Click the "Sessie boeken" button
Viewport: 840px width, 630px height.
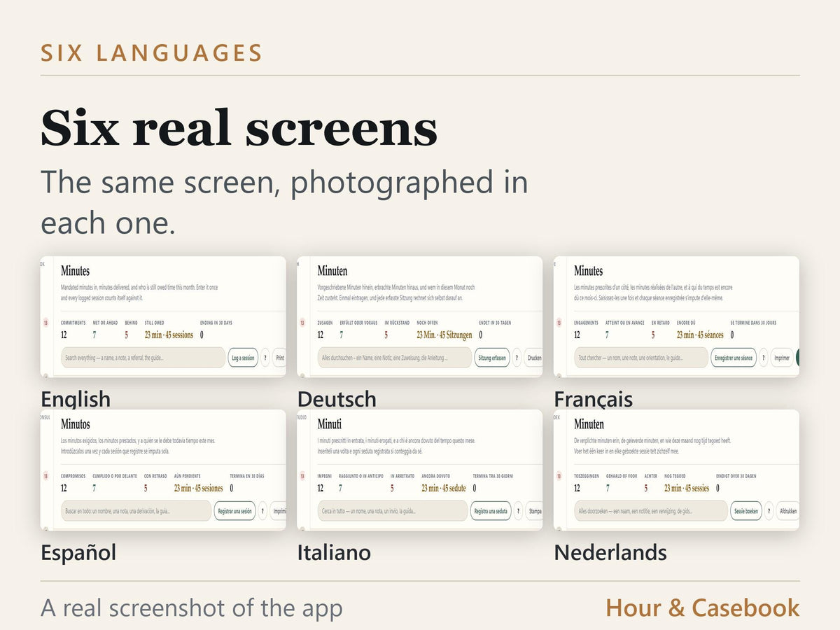coord(746,511)
